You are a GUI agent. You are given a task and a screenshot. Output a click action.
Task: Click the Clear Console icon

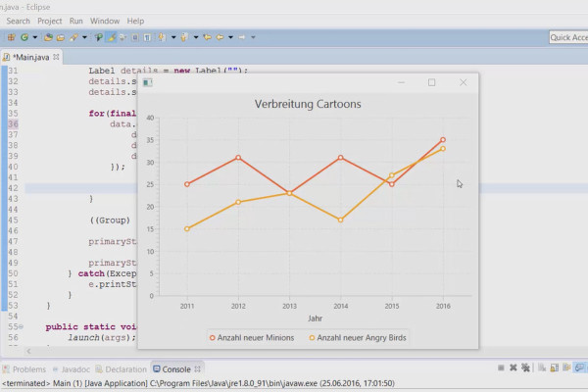point(542,367)
